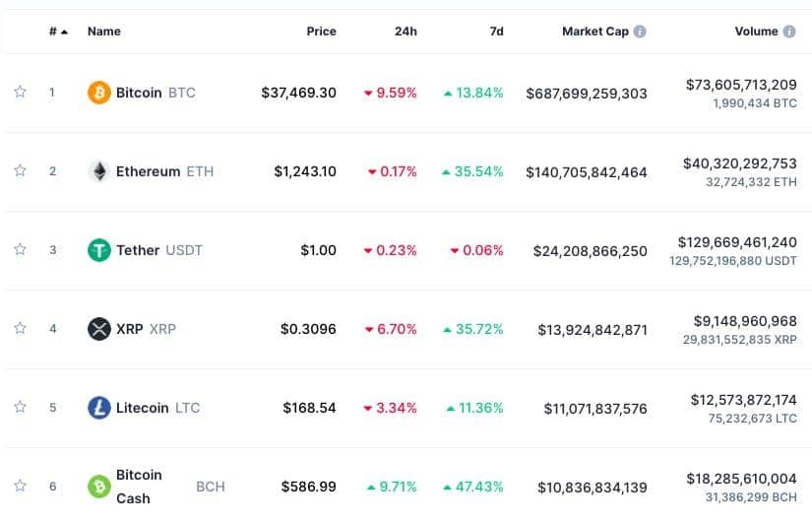Sort the table by rank number column
The width and height of the screenshot is (812, 524).
(x=58, y=32)
